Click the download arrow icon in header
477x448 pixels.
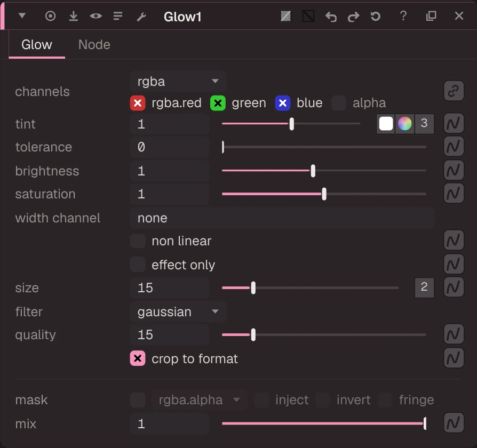click(73, 16)
